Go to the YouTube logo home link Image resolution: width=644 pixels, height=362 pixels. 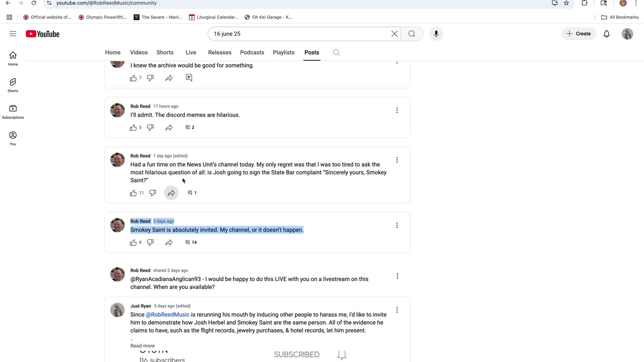pos(43,34)
